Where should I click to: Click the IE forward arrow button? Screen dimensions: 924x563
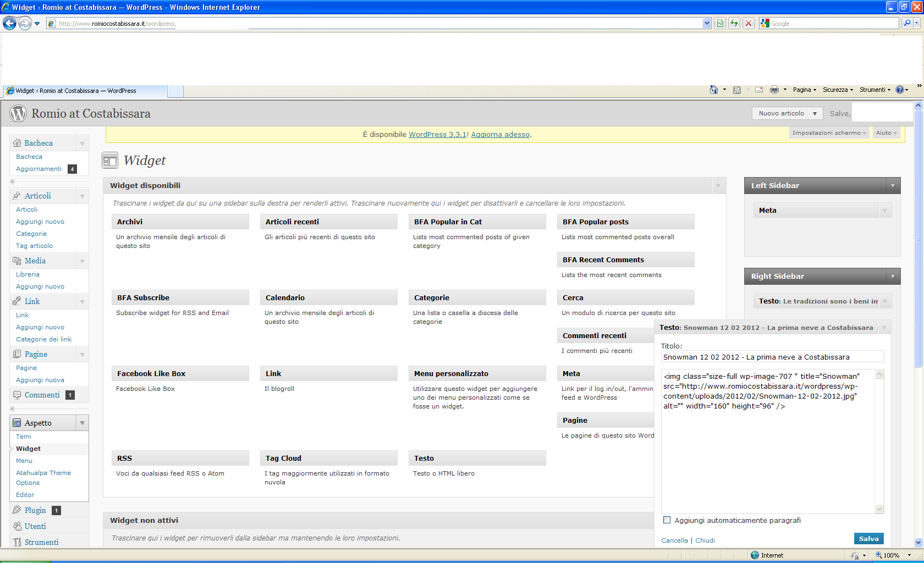click(25, 23)
